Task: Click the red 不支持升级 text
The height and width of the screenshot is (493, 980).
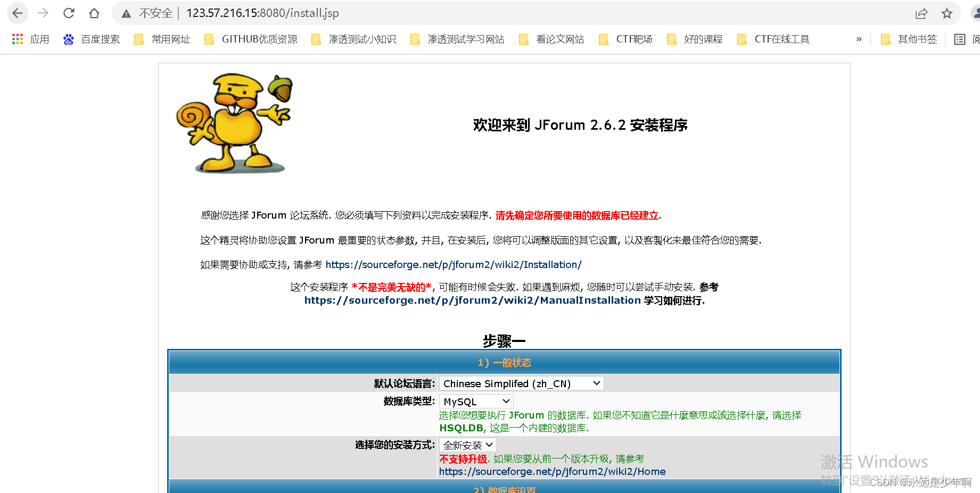Action: click(463, 459)
